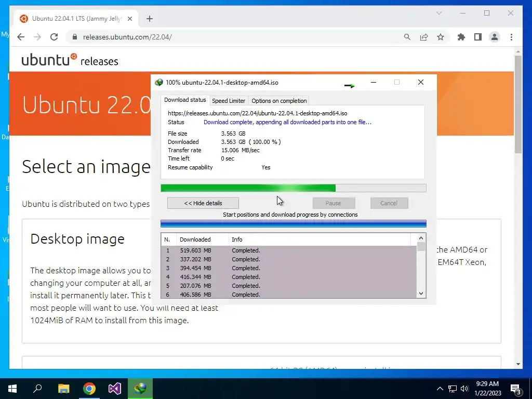Click the Downloaded column header
Viewport: 532px width, 399px height.
pos(202,240)
